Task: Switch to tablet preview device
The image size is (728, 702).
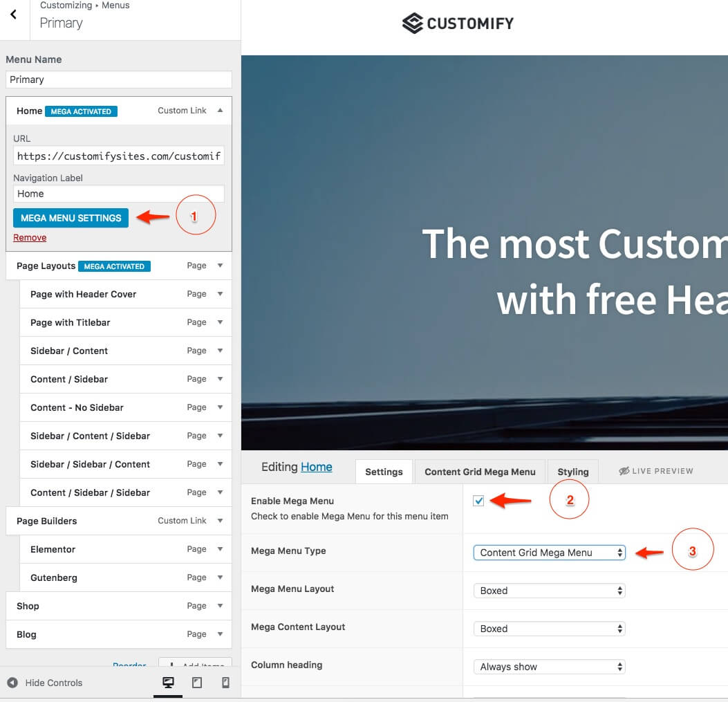Action: point(197,683)
